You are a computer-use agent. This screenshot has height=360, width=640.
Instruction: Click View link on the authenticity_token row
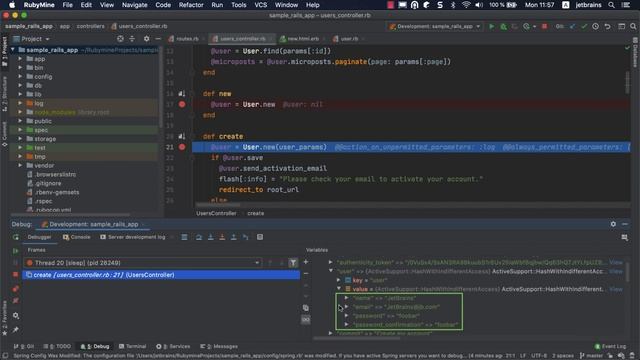(616, 262)
